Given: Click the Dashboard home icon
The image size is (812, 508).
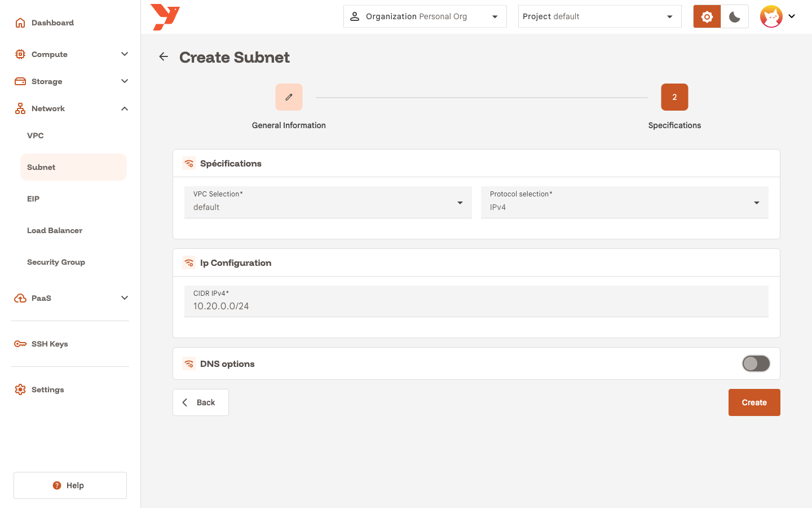Looking at the screenshot, I should (20, 23).
